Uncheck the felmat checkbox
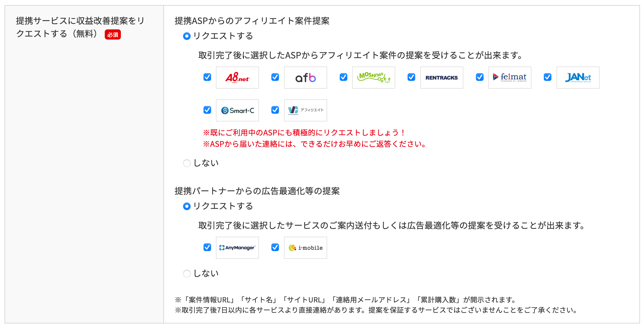This screenshot has height=328, width=644. [479, 78]
